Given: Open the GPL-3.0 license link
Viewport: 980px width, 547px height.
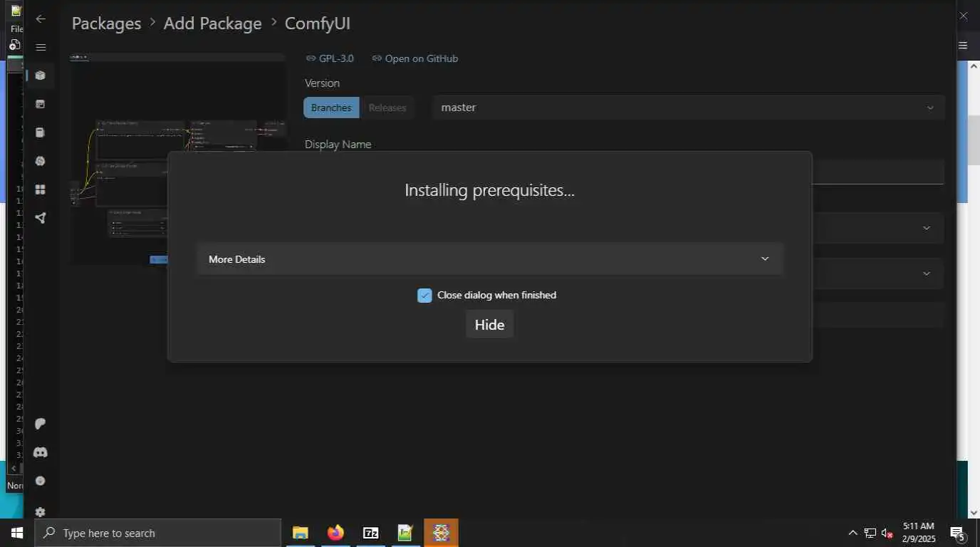Looking at the screenshot, I should (x=330, y=58).
